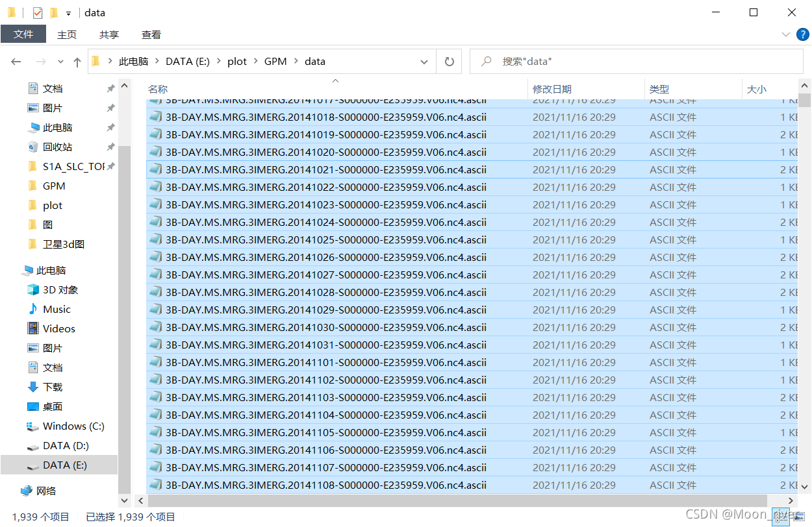Open the plot folder in navigation pane
This screenshot has width=812, height=527.
point(53,205)
